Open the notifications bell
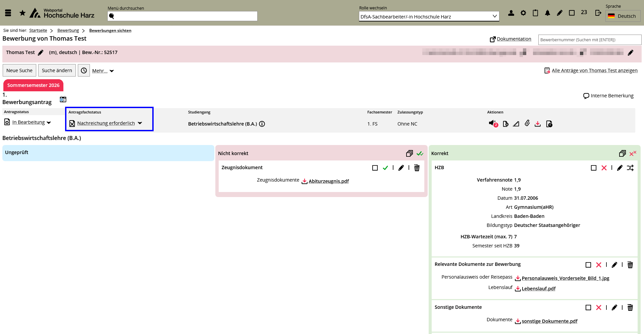This screenshot has width=644, height=334. [x=547, y=13]
